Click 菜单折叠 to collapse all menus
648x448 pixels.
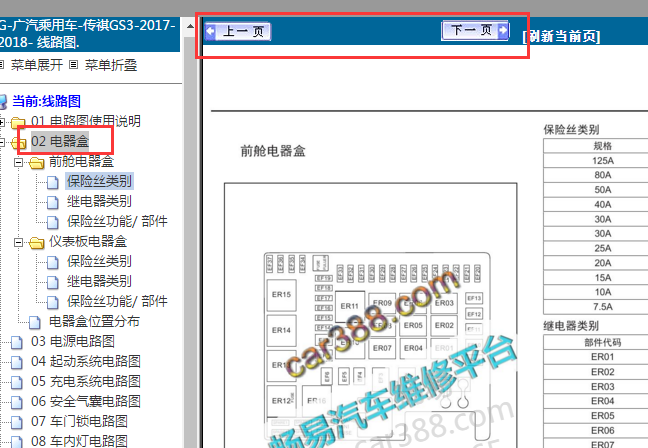(111, 65)
